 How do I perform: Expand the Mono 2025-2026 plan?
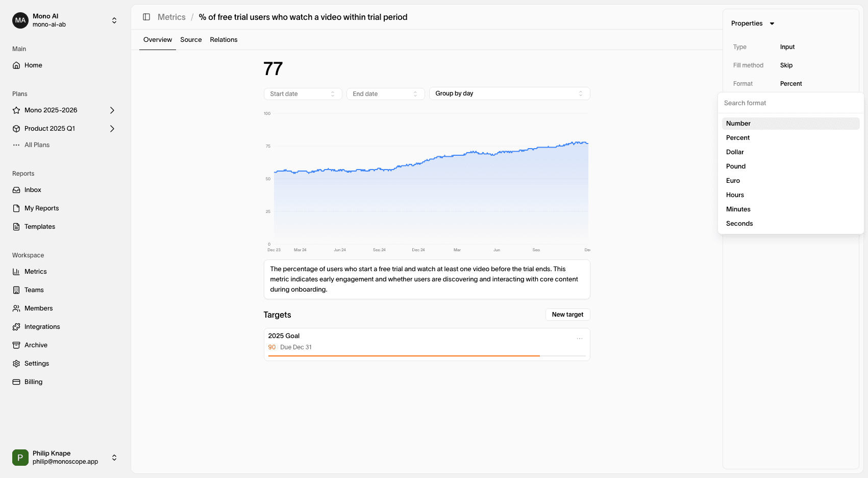pos(112,110)
